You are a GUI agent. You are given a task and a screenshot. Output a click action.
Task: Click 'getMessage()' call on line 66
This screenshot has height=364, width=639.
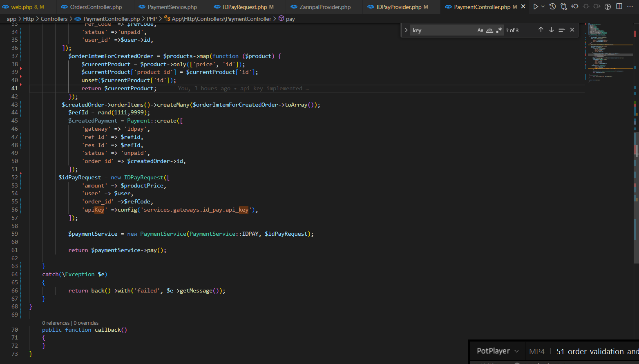coord(199,290)
